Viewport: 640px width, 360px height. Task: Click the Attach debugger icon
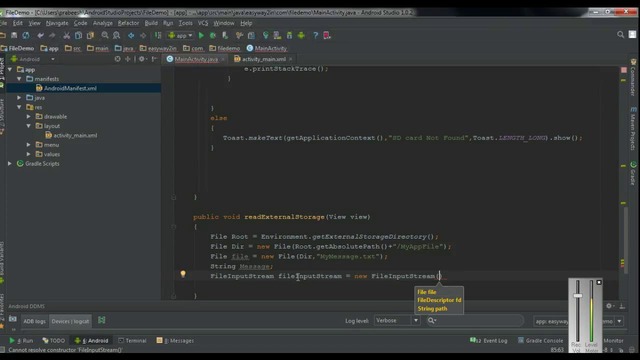coord(225,36)
